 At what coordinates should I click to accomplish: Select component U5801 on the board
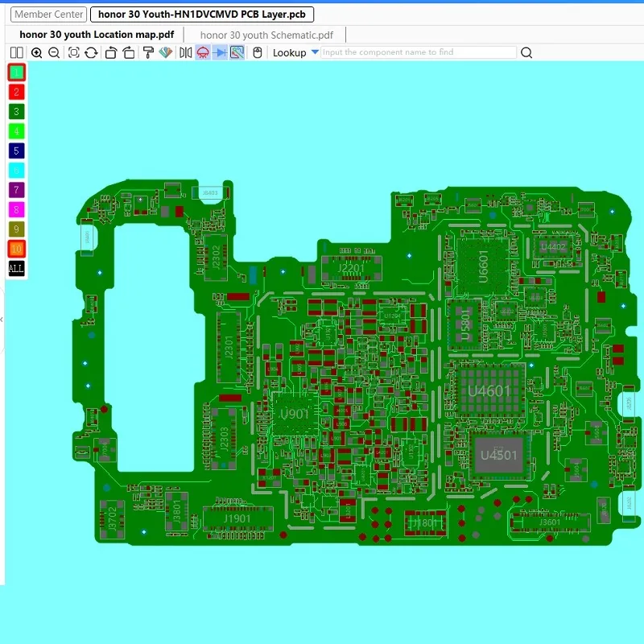[x=465, y=325]
